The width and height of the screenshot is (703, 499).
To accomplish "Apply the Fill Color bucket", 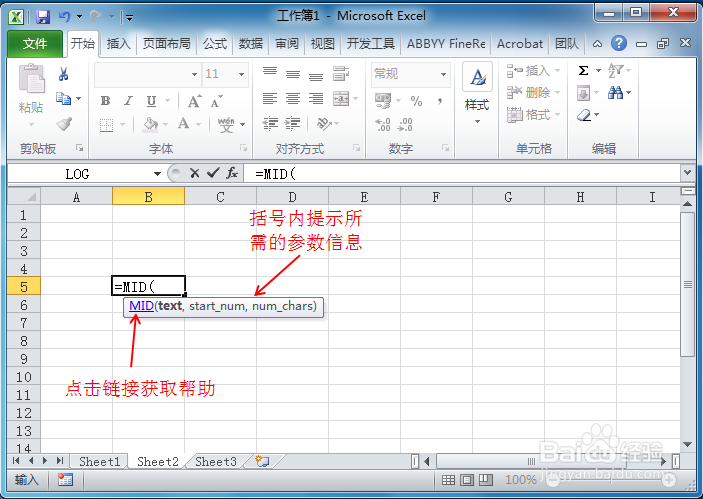I will (x=150, y=124).
